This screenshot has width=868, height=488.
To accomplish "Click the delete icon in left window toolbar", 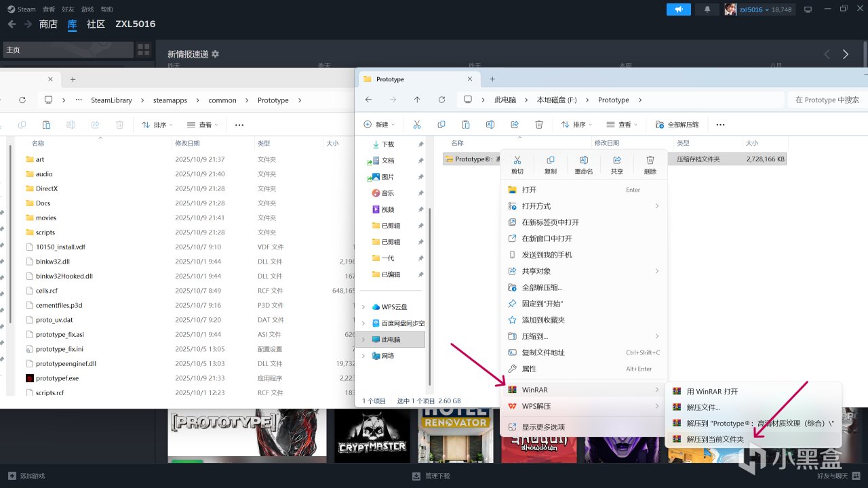I will tap(119, 125).
